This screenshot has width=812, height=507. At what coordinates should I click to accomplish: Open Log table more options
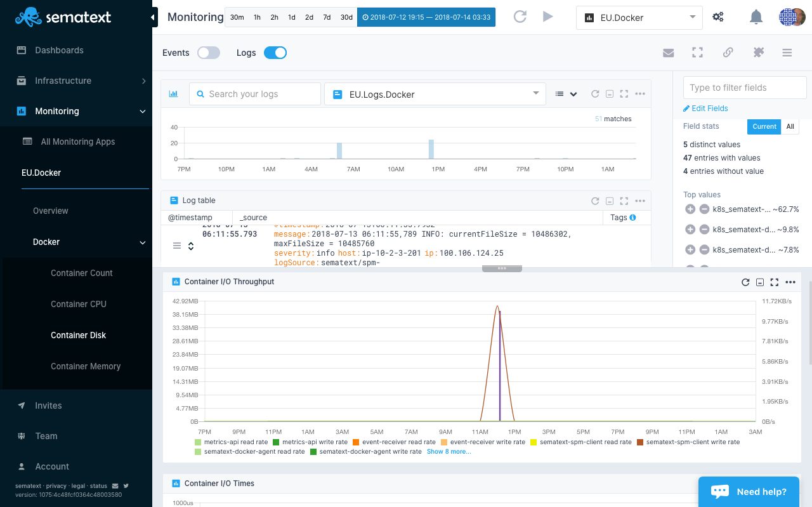[640, 201]
